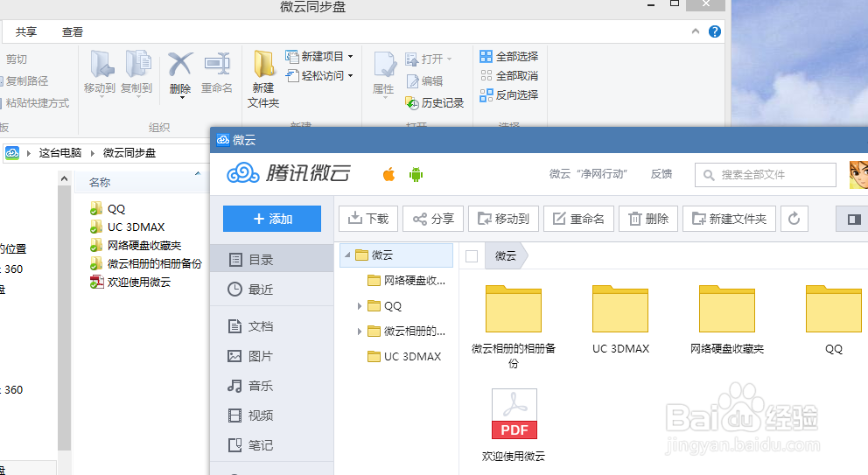Screen dimensions: 868x475
Task: Click 全部取消 in the Explorer ribbon
Action: (x=509, y=76)
